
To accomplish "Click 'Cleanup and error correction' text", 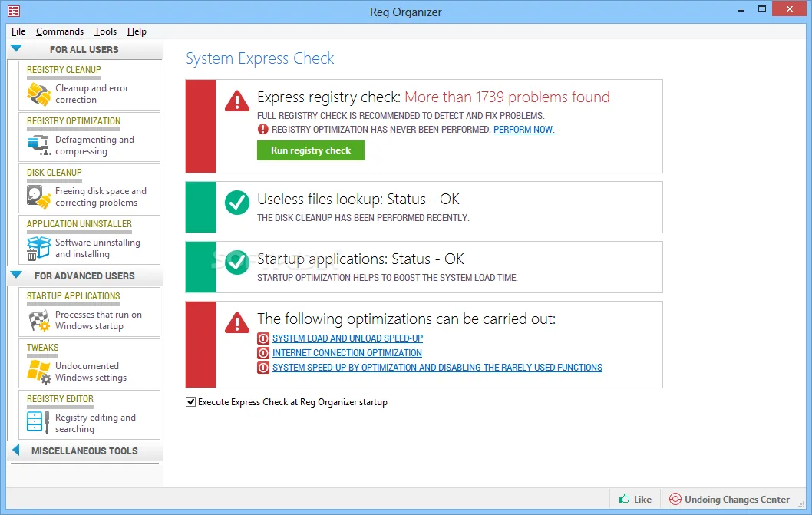I will click(91, 94).
